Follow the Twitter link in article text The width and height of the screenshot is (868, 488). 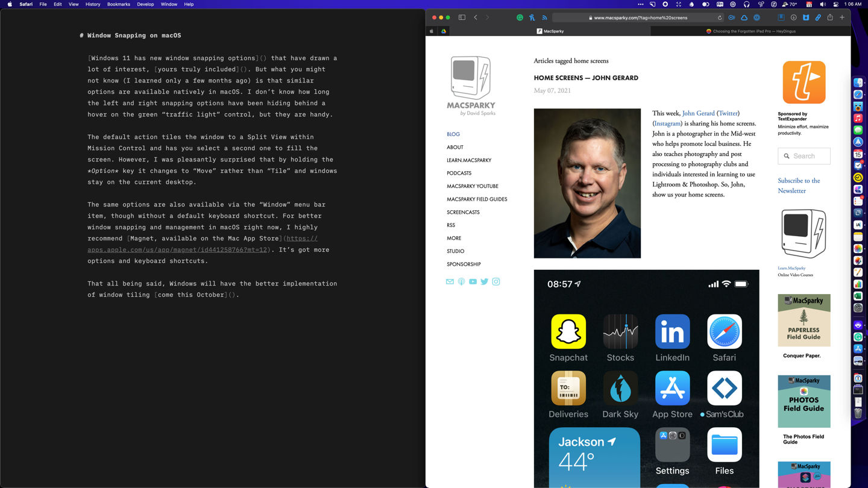click(728, 113)
